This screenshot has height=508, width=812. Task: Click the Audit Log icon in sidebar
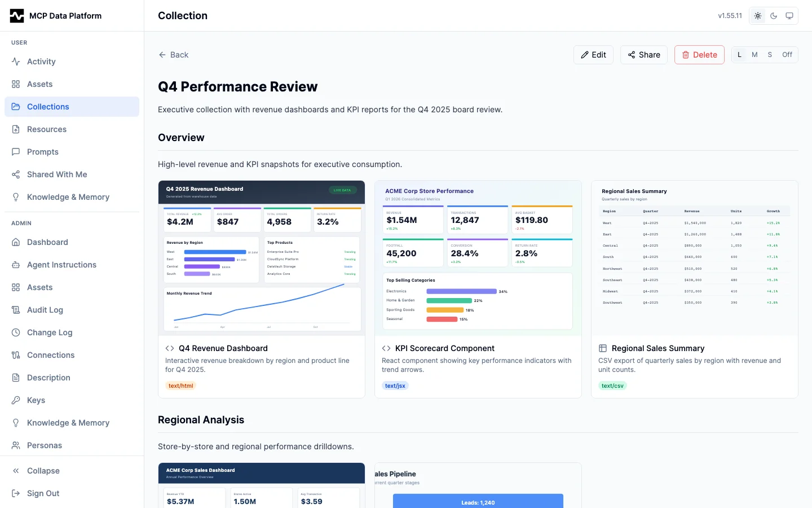pos(16,310)
